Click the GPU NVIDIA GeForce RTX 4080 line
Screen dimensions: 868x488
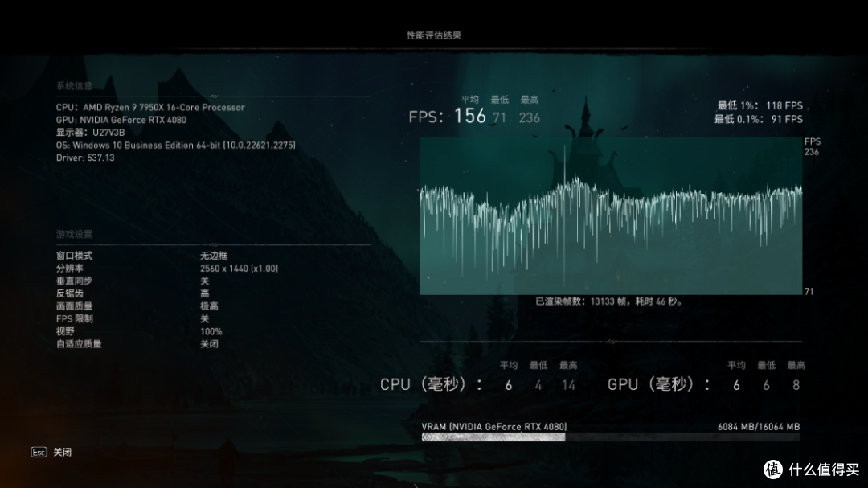tap(121, 120)
